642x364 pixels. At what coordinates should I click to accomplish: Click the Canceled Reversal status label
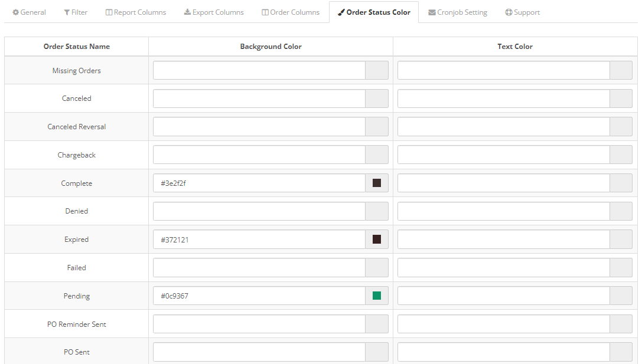(77, 127)
